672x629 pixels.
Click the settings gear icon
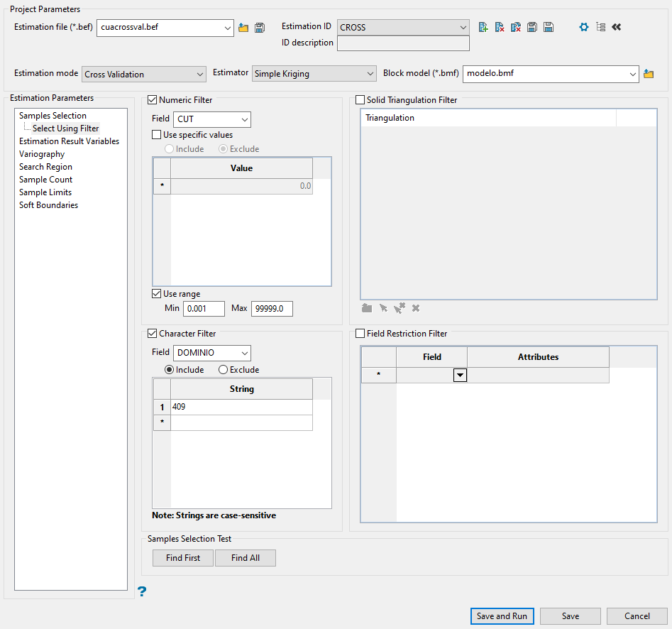click(584, 27)
